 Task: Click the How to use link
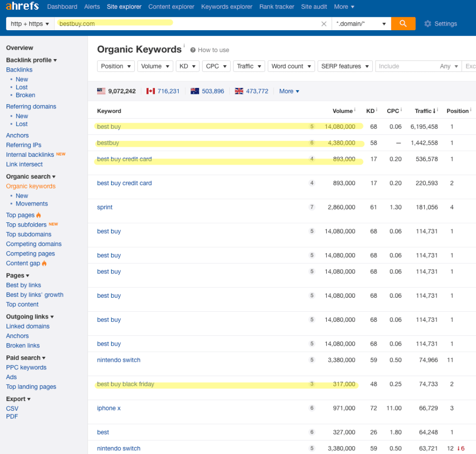click(x=213, y=50)
